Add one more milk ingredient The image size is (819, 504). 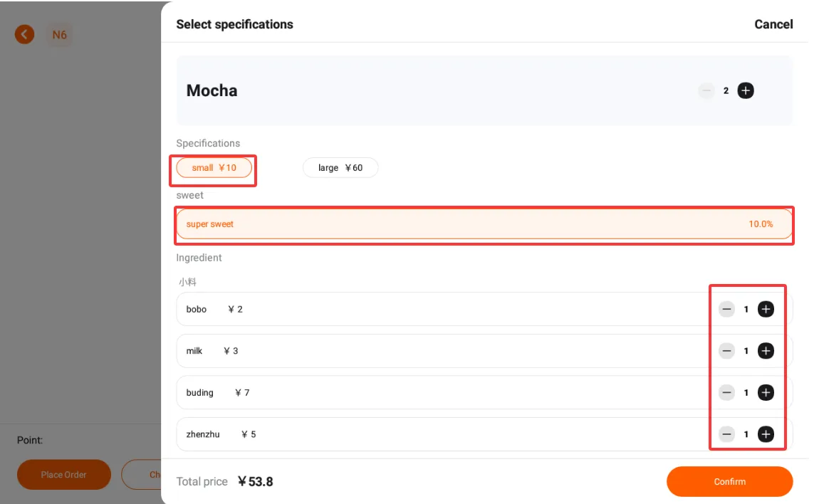click(x=766, y=351)
